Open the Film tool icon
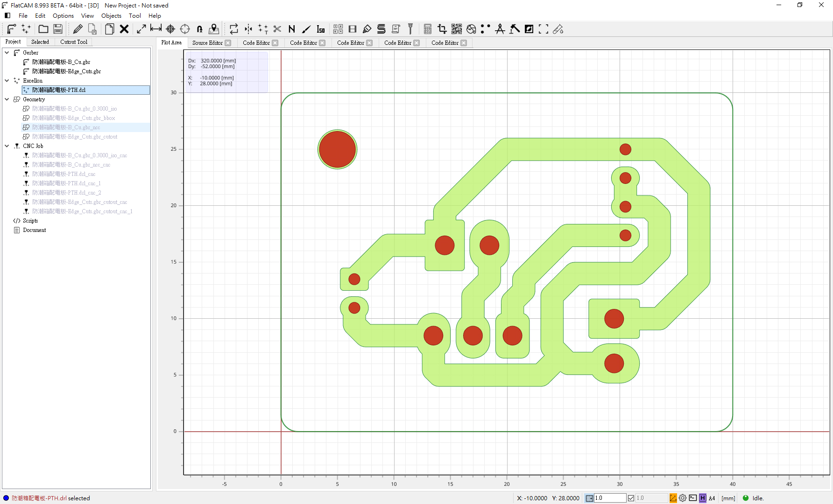 [x=353, y=29]
